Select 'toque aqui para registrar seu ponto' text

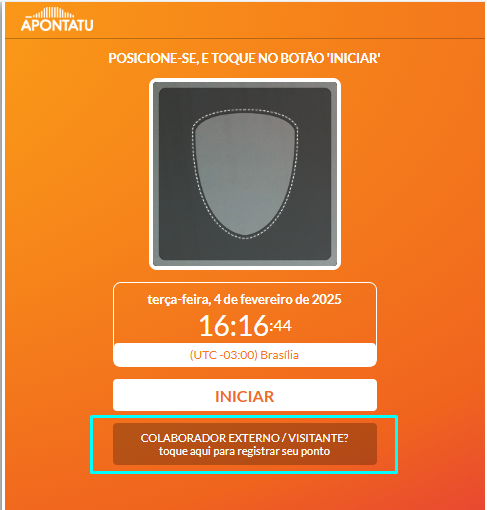[244, 451]
